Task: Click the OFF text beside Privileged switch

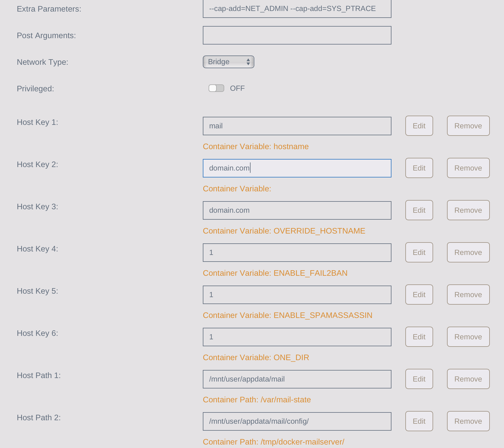Action: coord(237,88)
